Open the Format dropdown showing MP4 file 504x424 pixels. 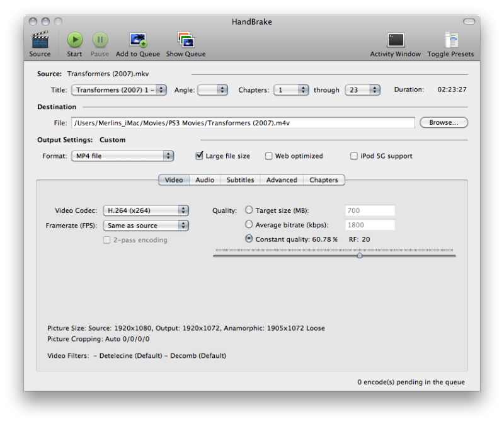(122, 156)
